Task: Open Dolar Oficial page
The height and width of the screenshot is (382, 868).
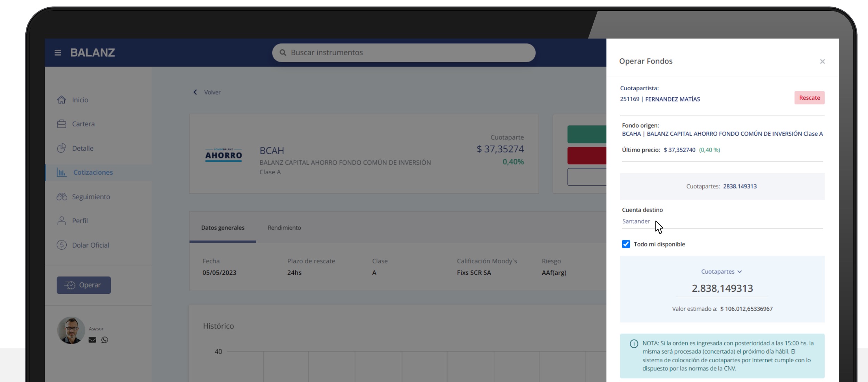Action: pos(91,245)
